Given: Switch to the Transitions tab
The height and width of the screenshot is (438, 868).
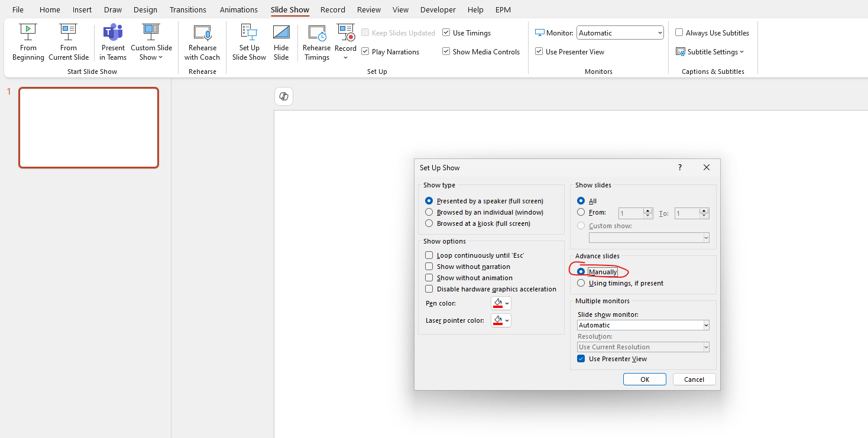Looking at the screenshot, I should coord(189,10).
